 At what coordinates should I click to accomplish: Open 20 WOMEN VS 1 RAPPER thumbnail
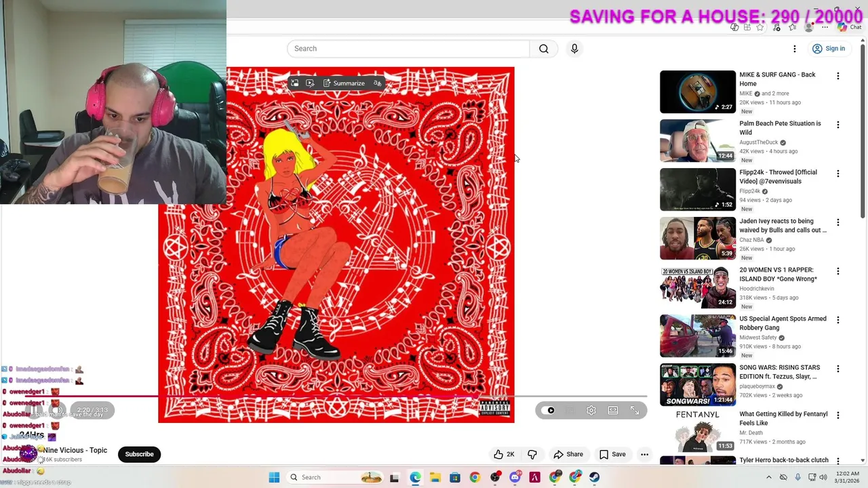[698, 287]
